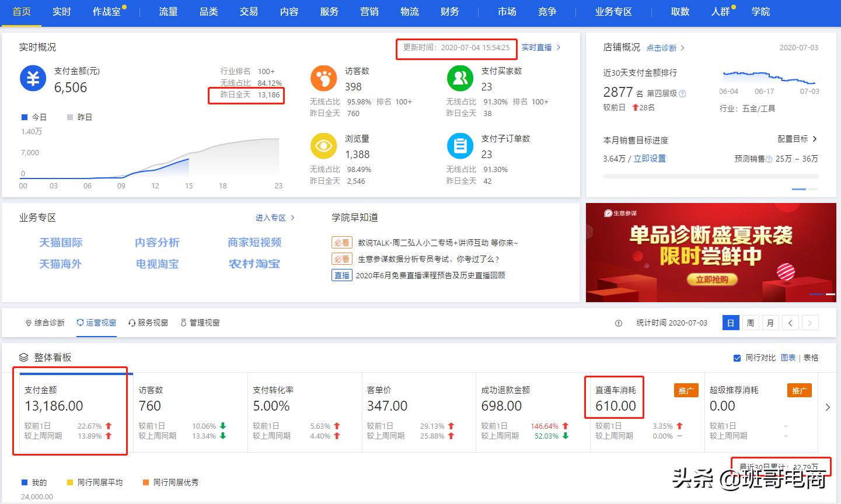841x504 pixels.
Task: Select the 月 monthly period toggle
Action: [770, 323]
